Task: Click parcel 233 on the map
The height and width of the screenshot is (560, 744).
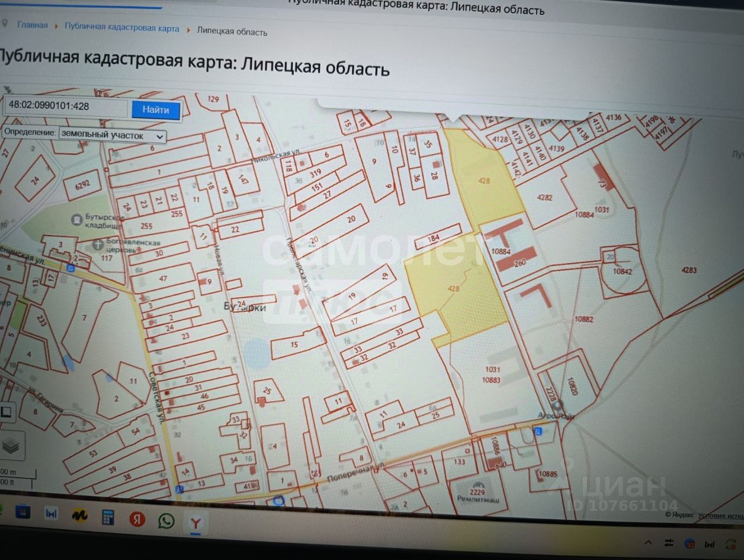Action: coord(41,320)
